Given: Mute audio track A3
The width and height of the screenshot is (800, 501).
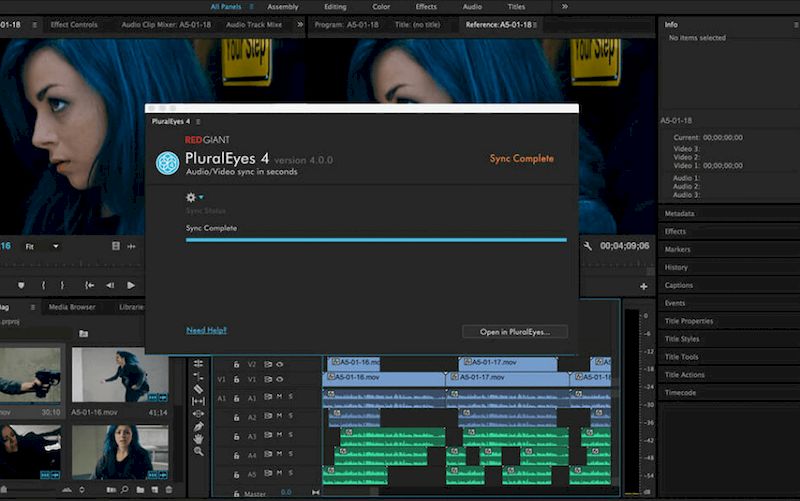Looking at the screenshot, I should [x=280, y=435].
